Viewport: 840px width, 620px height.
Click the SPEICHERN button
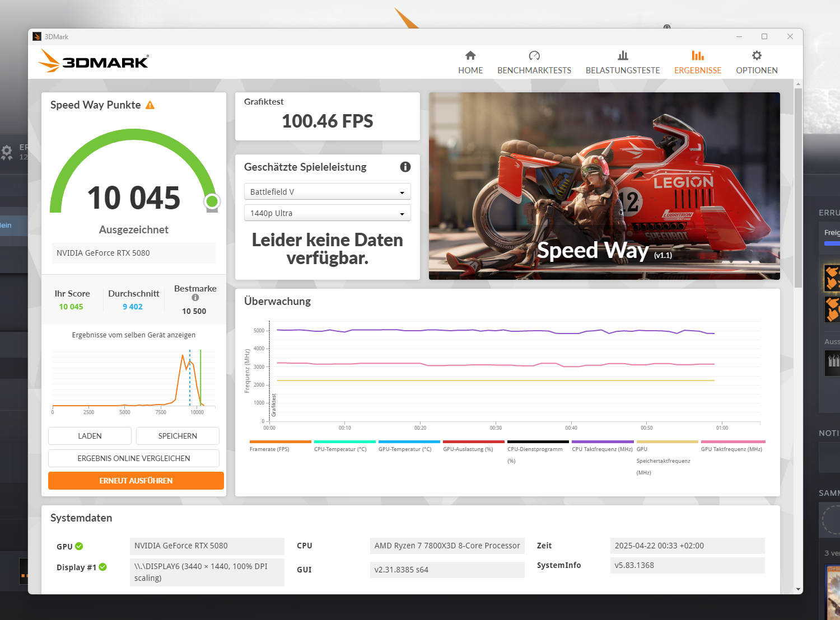[x=178, y=436]
